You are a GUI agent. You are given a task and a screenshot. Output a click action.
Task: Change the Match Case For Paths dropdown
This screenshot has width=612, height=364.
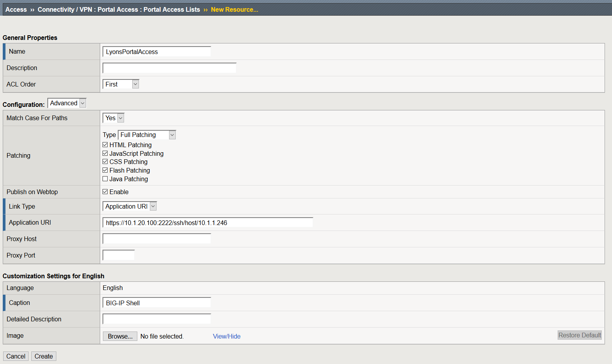(x=113, y=118)
